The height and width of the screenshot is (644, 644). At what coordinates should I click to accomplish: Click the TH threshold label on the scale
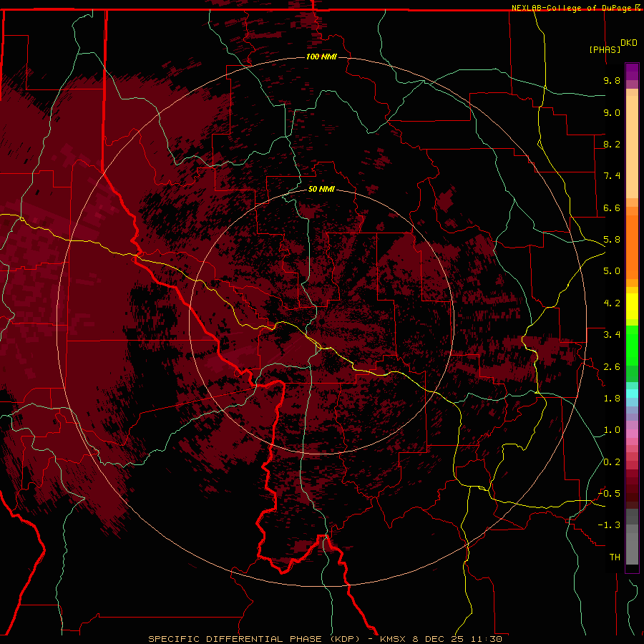tap(615, 557)
